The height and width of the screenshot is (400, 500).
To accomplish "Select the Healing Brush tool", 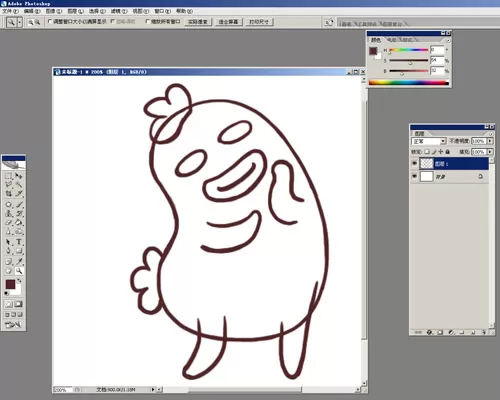I will [9, 204].
